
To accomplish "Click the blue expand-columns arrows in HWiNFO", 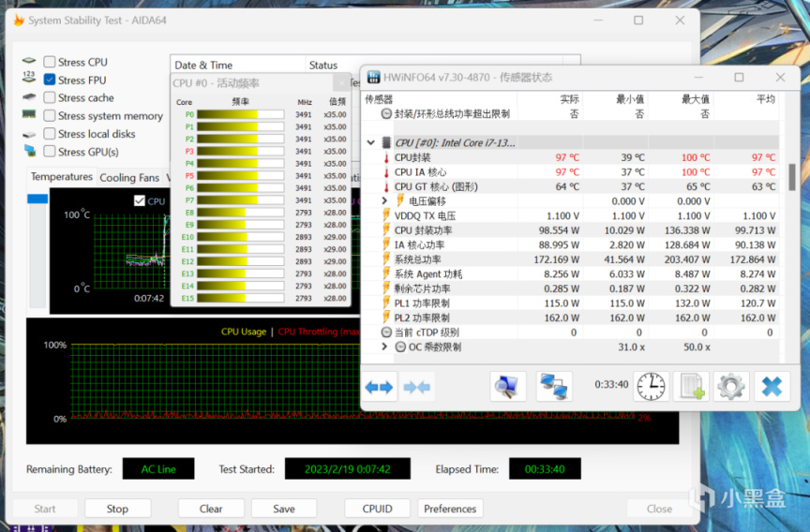I will point(379,387).
